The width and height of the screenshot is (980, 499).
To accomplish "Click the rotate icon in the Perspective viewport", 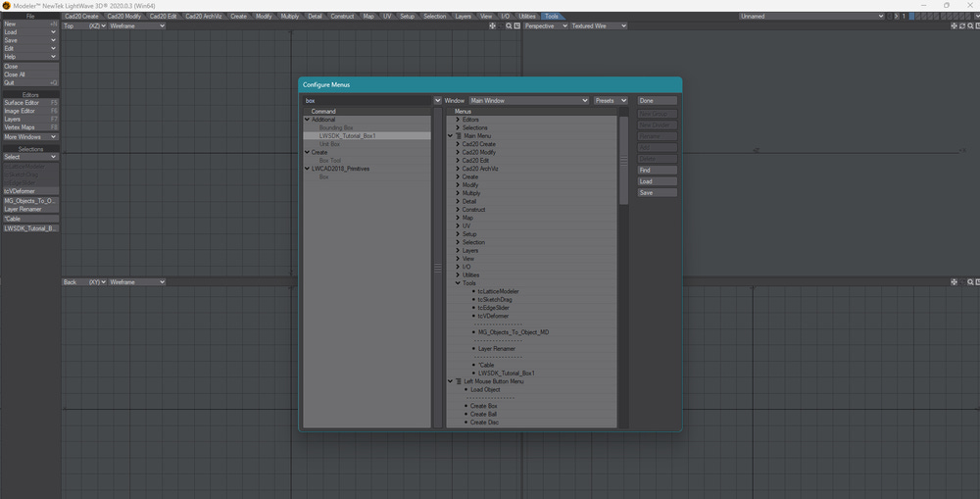I will tap(962, 26).
